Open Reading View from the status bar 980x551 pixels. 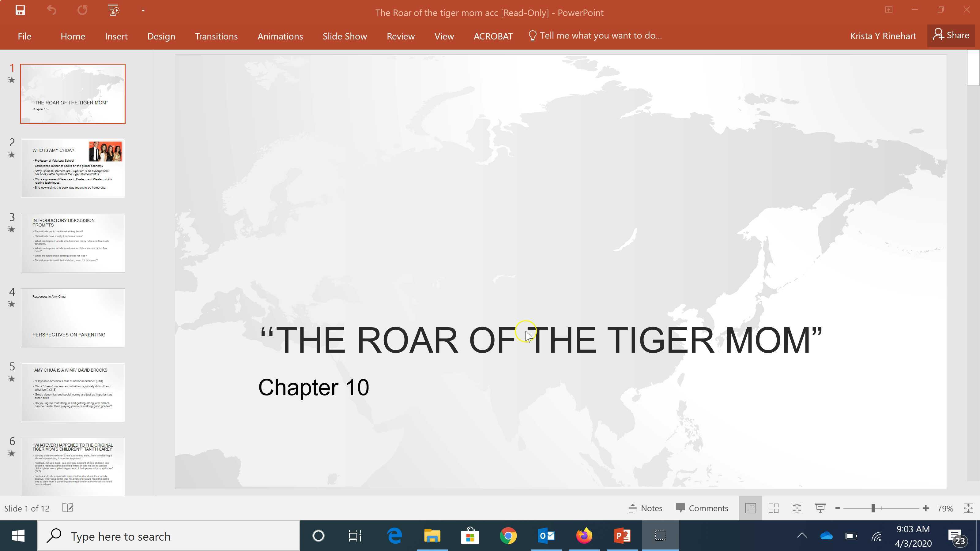pyautogui.click(x=797, y=508)
